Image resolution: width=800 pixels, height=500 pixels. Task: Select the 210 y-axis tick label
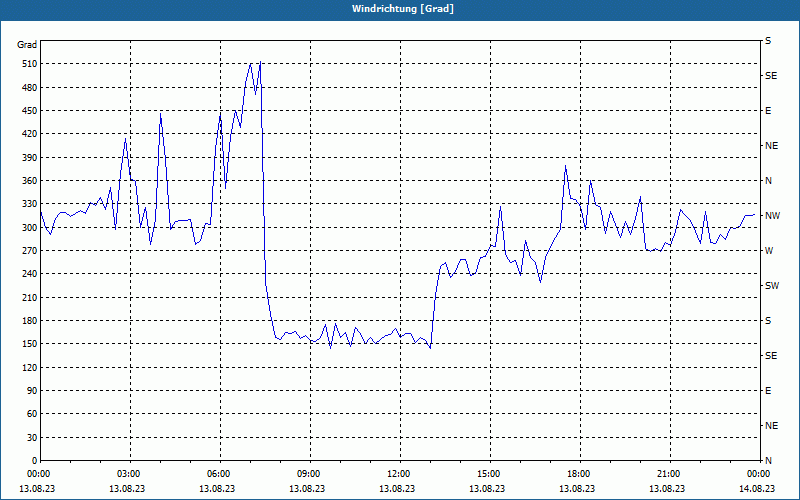tap(29, 297)
